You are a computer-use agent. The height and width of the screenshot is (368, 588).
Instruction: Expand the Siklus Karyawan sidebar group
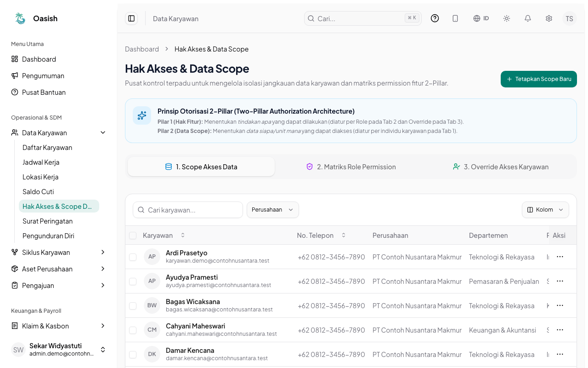(x=58, y=253)
